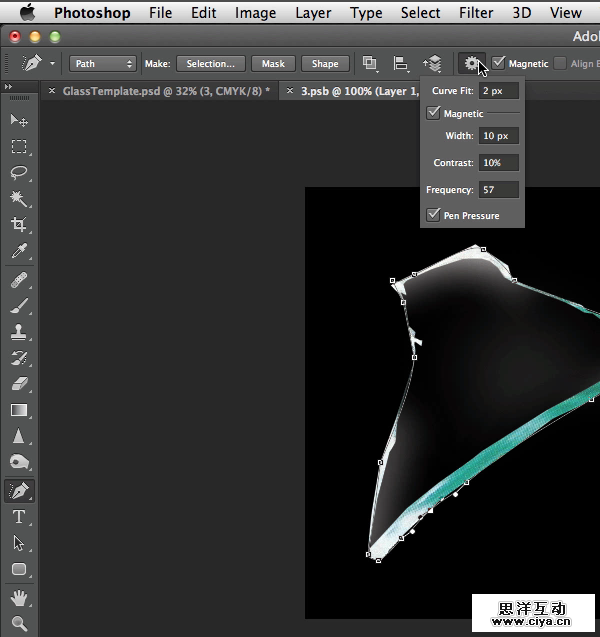This screenshot has height=637, width=600.
Task: Open the Select menu
Action: coord(420,13)
